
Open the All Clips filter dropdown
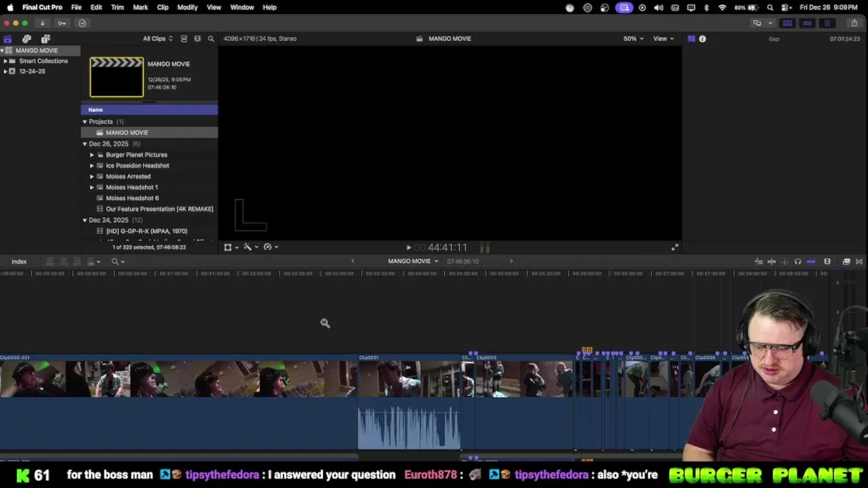coord(157,39)
